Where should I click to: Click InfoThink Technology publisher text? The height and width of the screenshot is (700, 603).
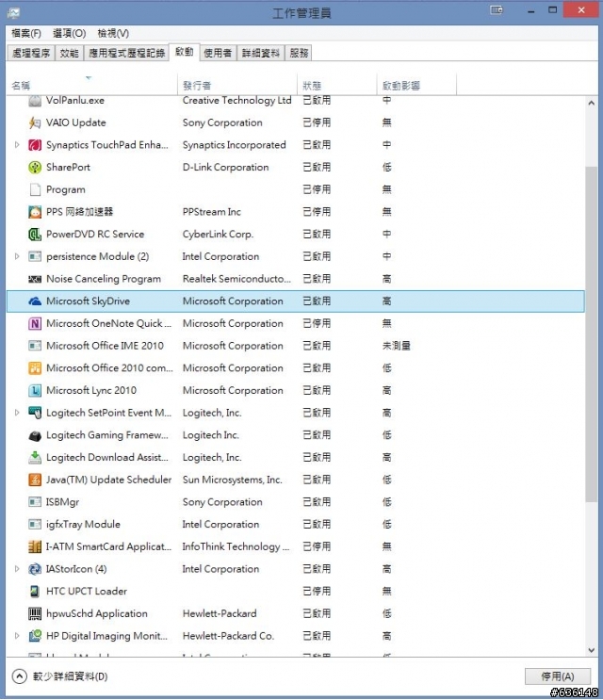236,546
